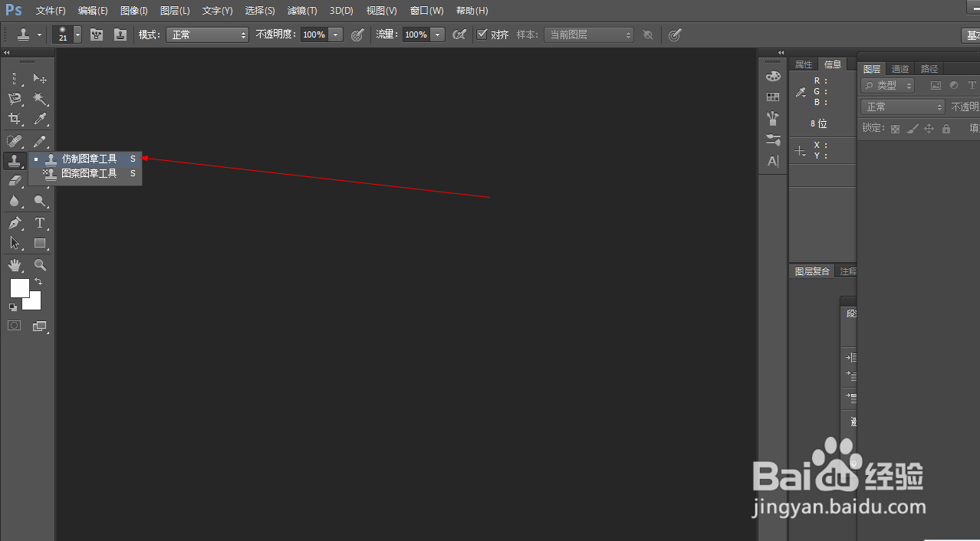Open the 流量 flow slider arrow
980x541 pixels.
(438, 34)
